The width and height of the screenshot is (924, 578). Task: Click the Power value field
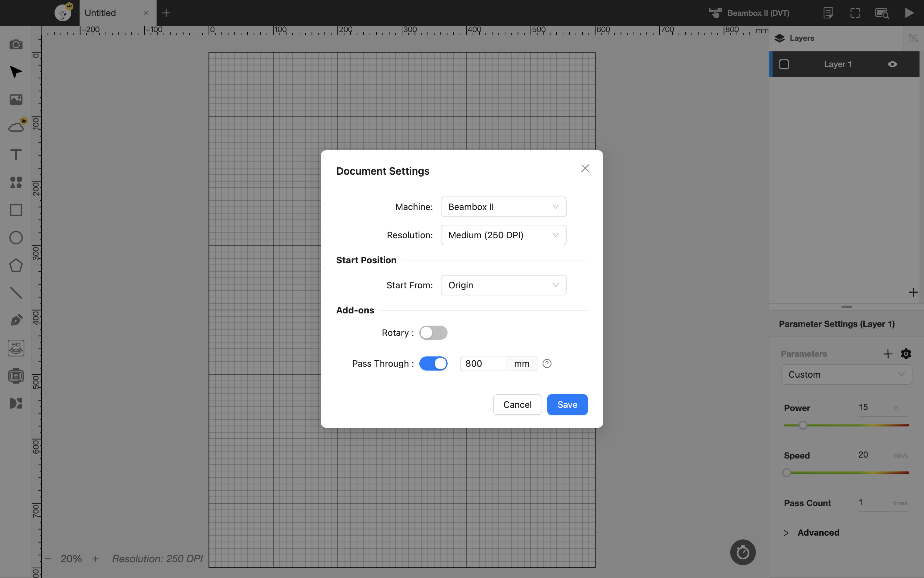[874, 407]
